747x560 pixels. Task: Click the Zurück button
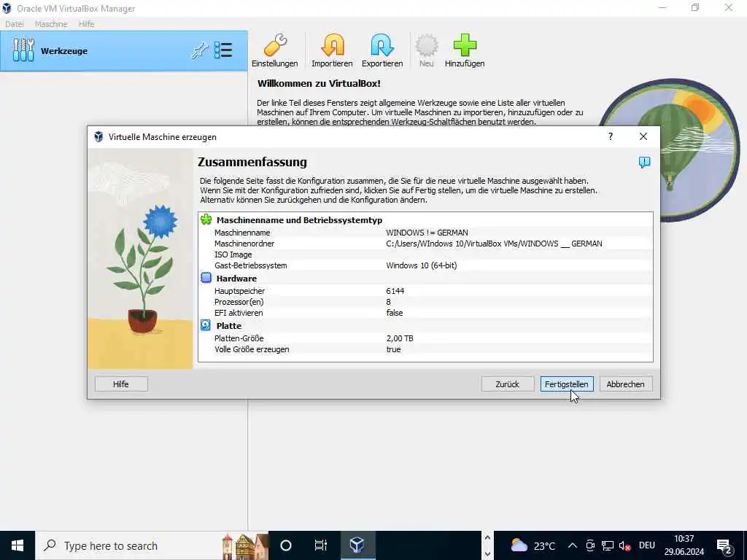[508, 384]
